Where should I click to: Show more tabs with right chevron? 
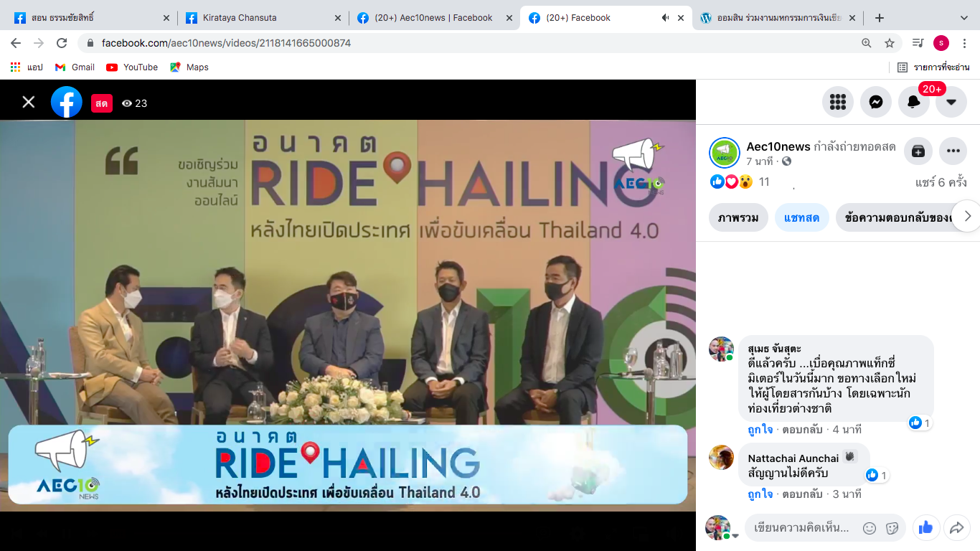[x=967, y=216]
